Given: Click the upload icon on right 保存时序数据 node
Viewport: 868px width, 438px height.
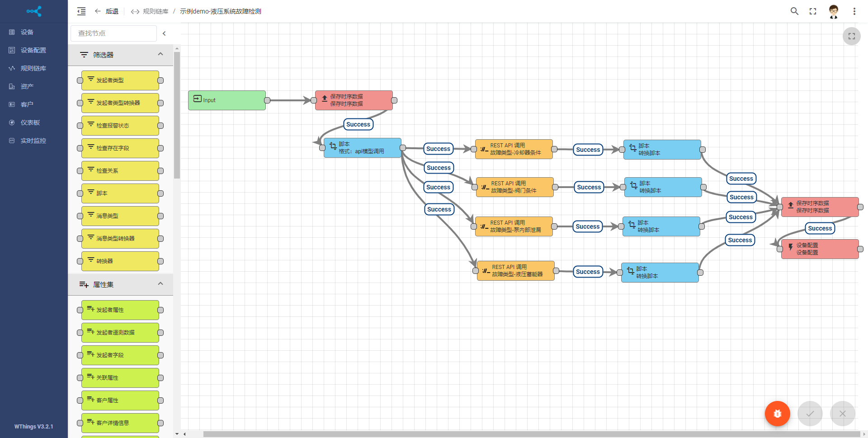Looking at the screenshot, I should (x=791, y=205).
